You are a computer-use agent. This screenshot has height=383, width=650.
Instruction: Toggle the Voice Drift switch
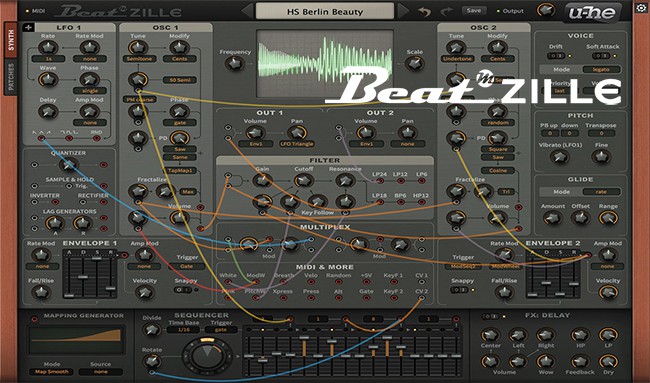tap(556, 56)
